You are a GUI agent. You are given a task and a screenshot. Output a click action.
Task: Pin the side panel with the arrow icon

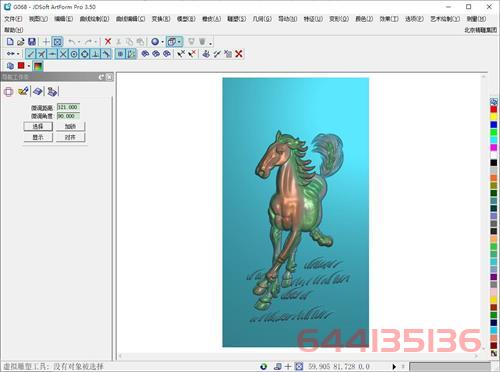[x=102, y=77]
